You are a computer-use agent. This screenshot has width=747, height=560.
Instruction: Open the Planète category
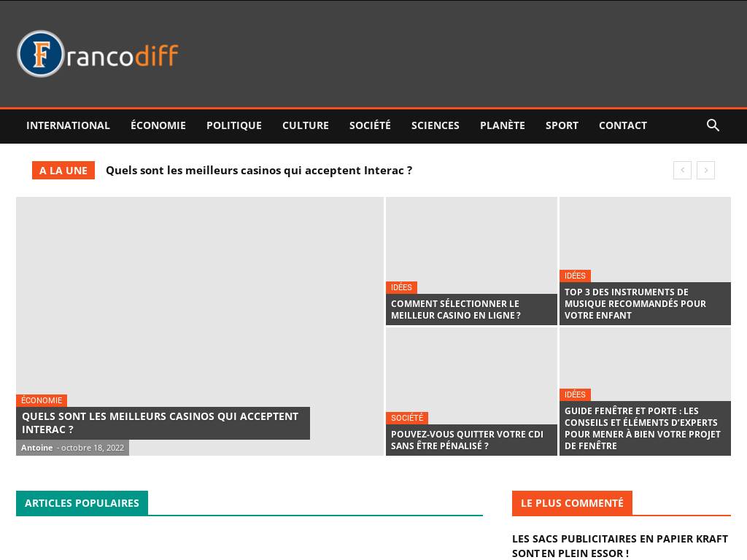click(x=502, y=125)
